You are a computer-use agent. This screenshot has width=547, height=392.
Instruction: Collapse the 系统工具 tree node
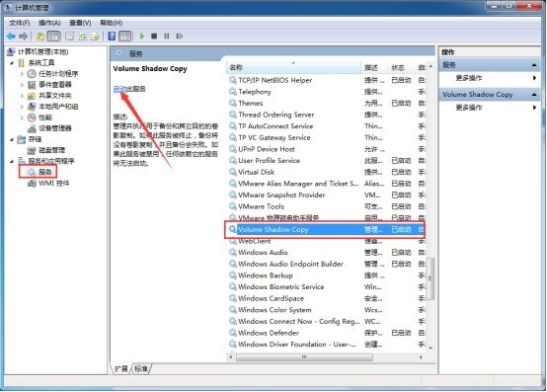click(x=12, y=63)
